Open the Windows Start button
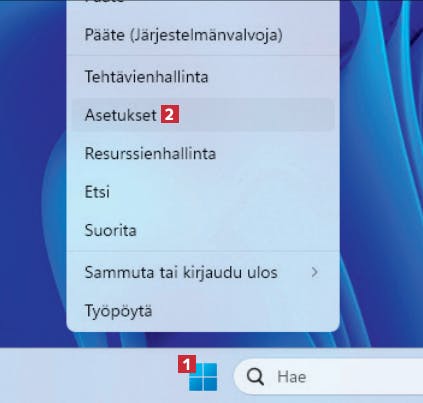This screenshot has height=403, width=423. tap(203, 377)
